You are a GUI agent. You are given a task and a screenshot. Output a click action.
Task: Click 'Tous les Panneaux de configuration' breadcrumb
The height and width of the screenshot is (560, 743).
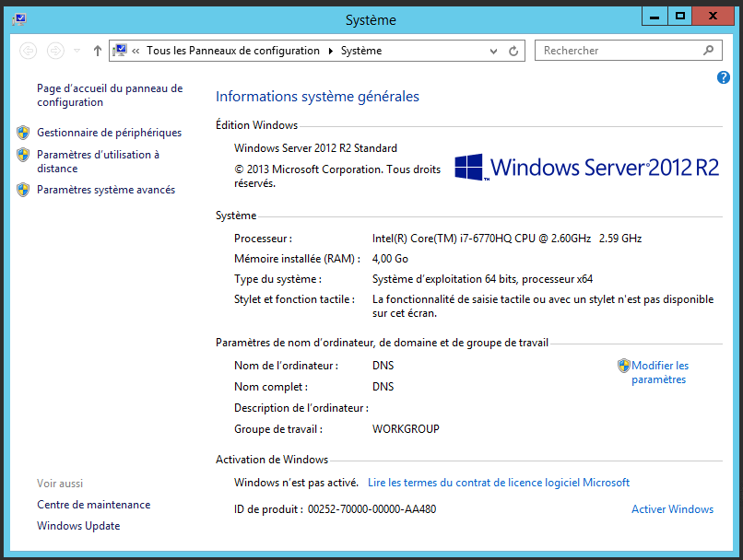click(x=233, y=51)
